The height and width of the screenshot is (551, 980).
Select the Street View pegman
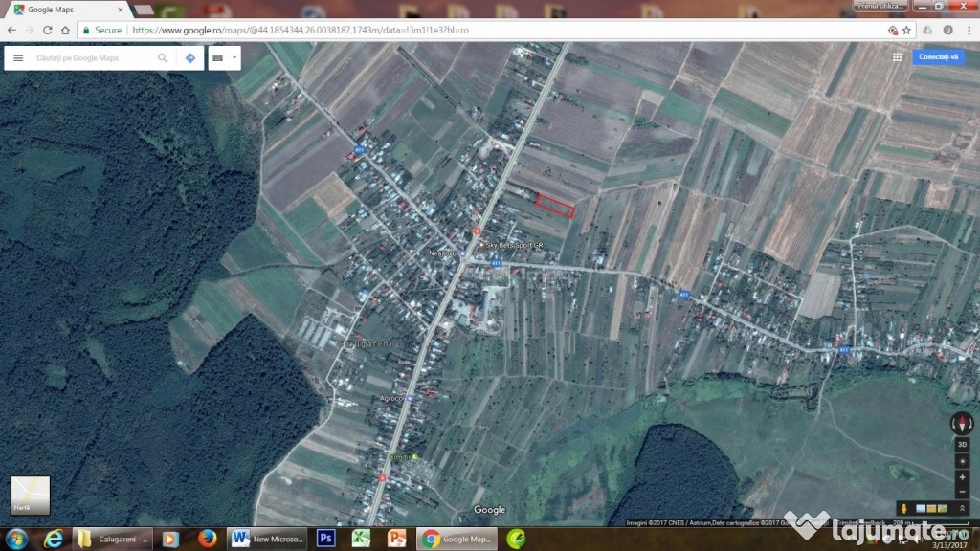point(902,507)
